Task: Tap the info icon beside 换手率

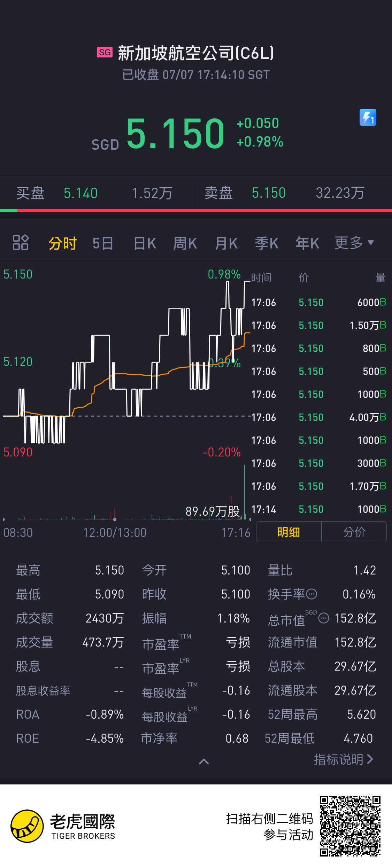Action: pyautogui.click(x=311, y=594)
